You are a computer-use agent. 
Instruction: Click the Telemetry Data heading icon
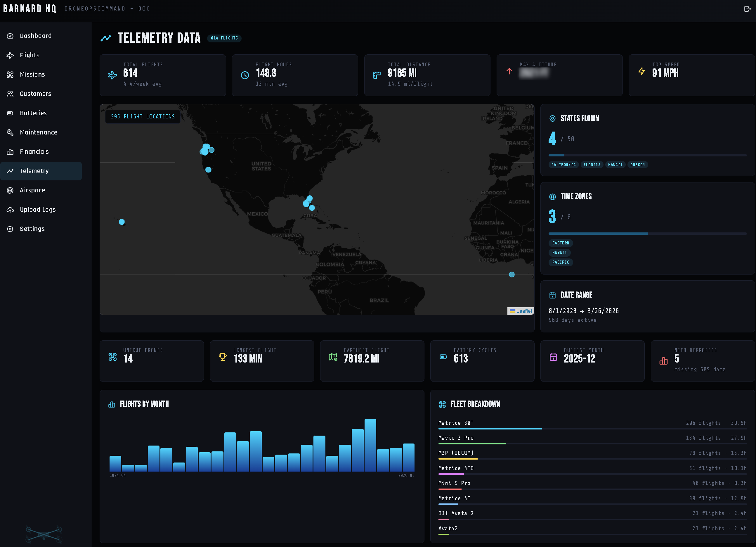tap(106, 38)
